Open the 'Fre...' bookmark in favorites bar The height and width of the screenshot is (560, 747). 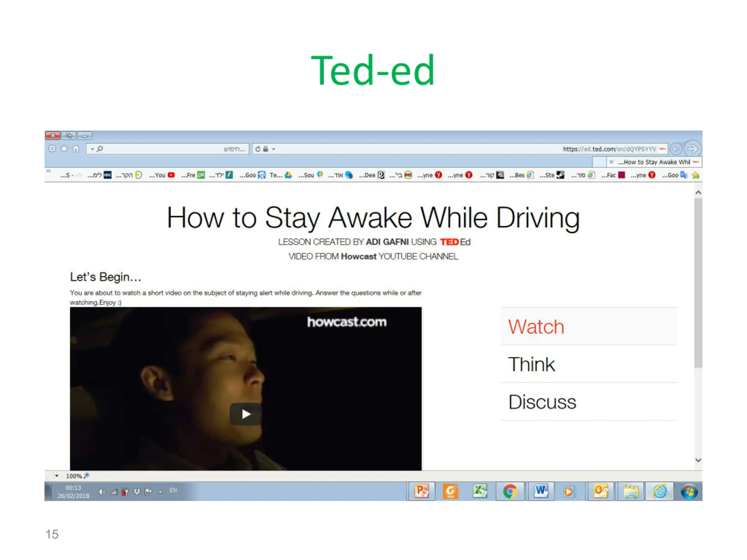193,175
